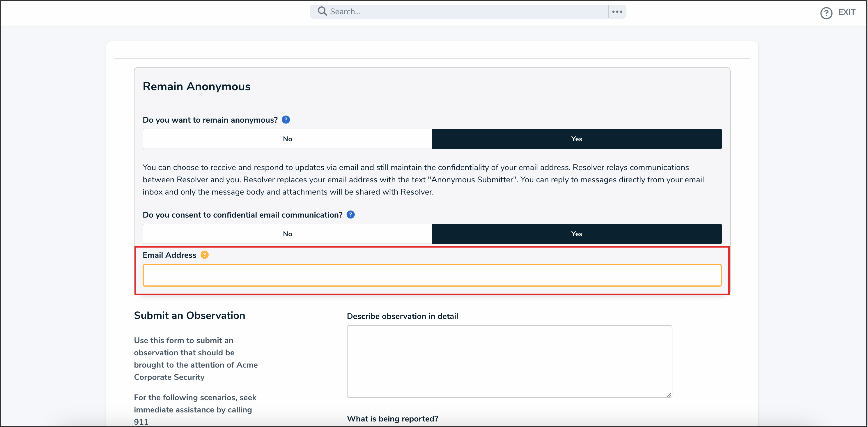The height and width of the screenshot is (427, 868).
Task: Click the observation description text area
Action: pos(509,361)
